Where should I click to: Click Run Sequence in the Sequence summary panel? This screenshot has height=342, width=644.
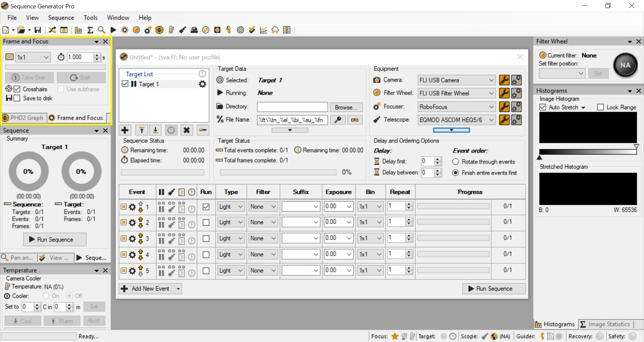[55, 239]
